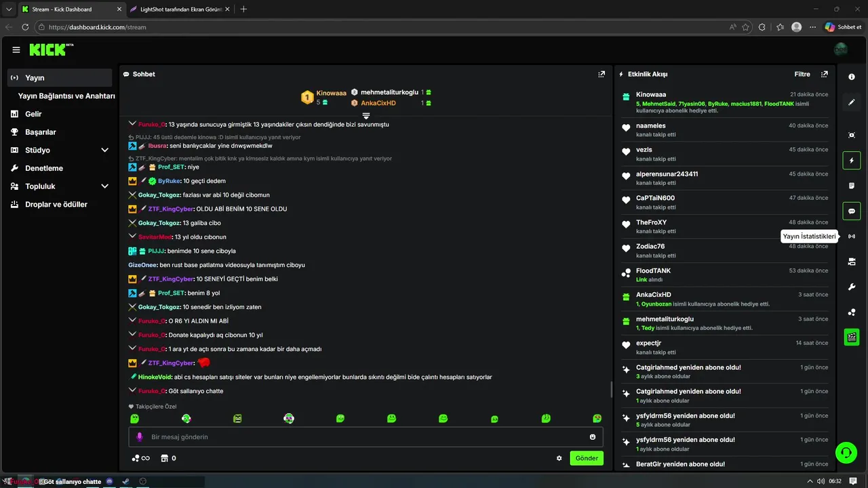Click the Gönder send button
This screenshot has width=868, height=488.
click(x=587, y=458)
